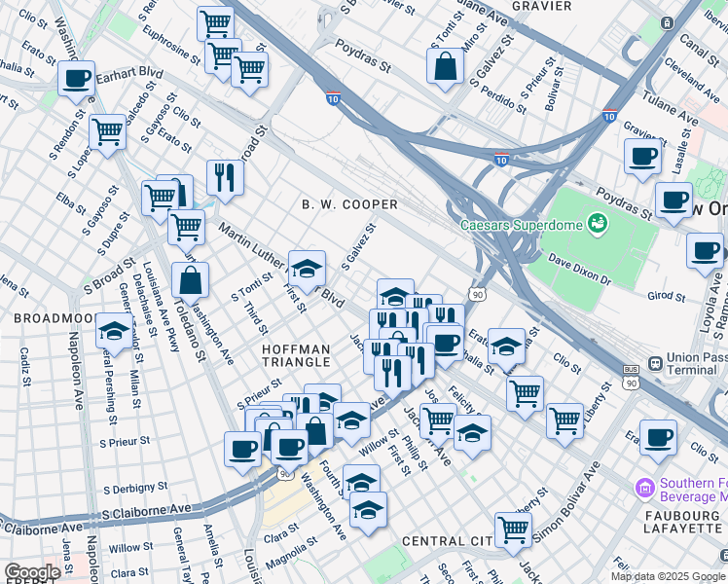Open the shopping cart marker near Josephine St

[x=439, y=422]
